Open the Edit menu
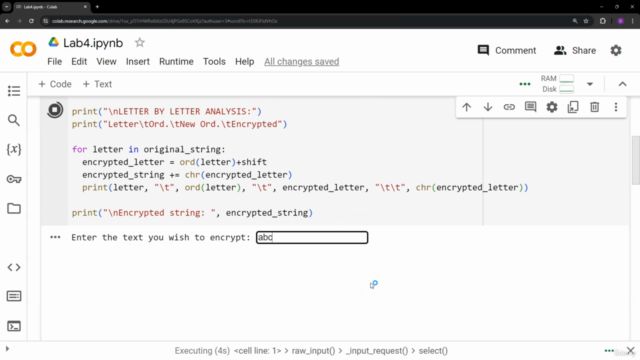The image size is (640, 360). (x=79, y=62)
